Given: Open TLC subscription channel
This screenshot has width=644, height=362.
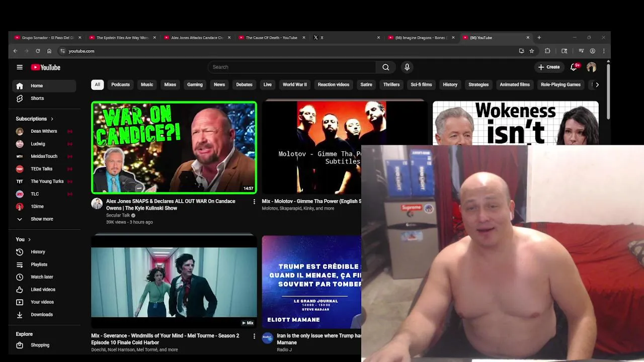Looking at the screenshot, I should point(44,194).
